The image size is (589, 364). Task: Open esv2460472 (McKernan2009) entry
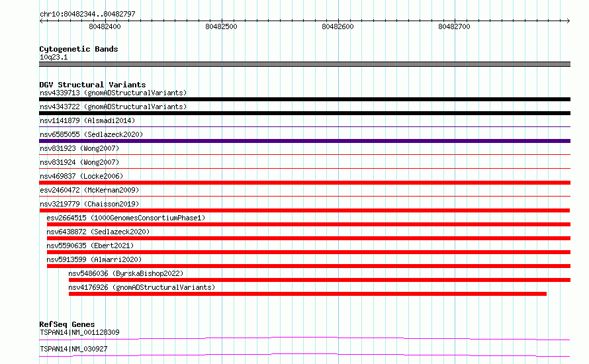pyautogui.click(x=89, y=190)
